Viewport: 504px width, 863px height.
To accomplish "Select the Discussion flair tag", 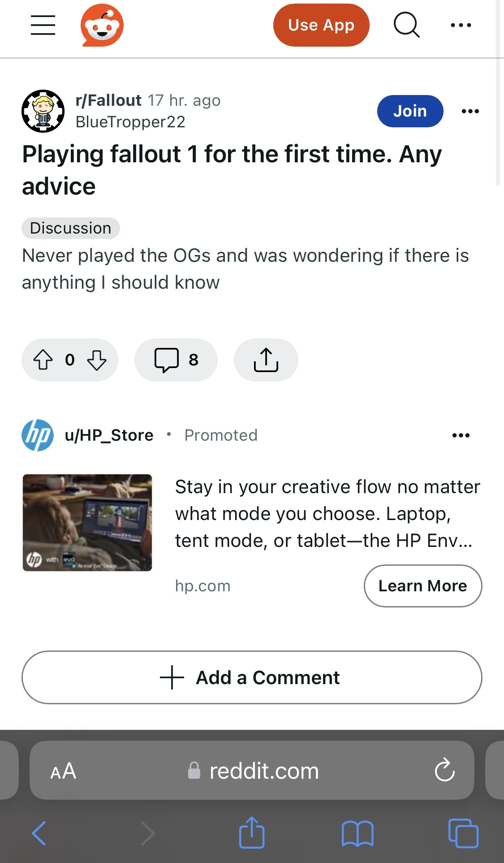I will click(71, 228).
